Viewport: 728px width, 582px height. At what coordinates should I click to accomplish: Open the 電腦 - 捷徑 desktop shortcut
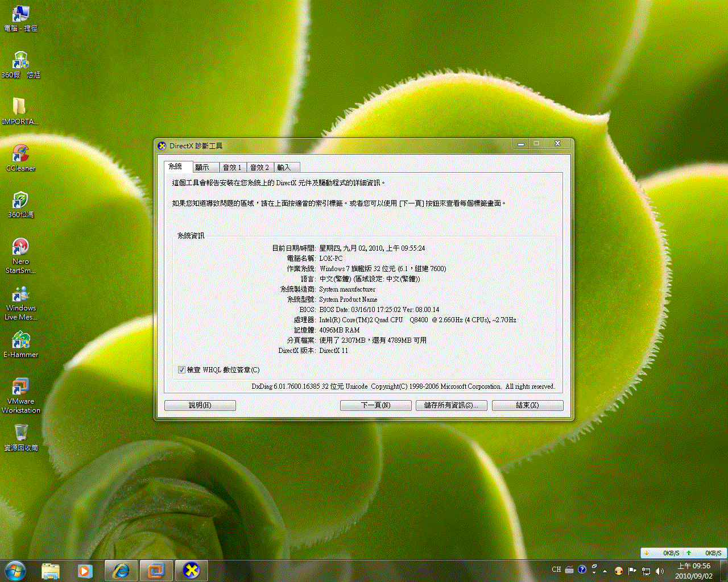[x=20, y=18]
